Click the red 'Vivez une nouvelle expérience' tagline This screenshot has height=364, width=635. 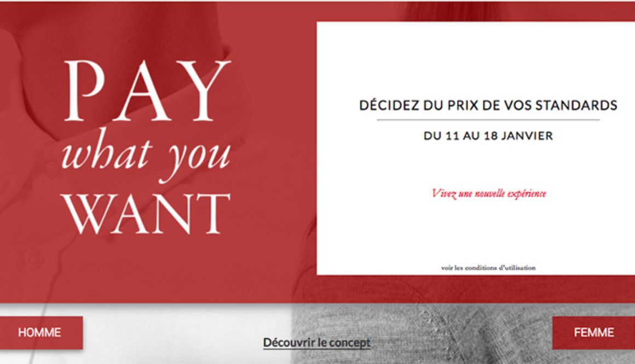(489, 194)
